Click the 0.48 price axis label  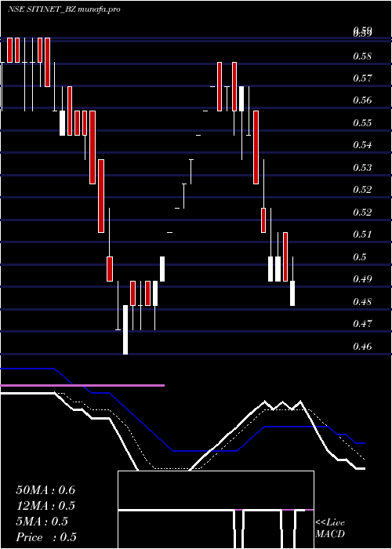click(x=362, y=302)
